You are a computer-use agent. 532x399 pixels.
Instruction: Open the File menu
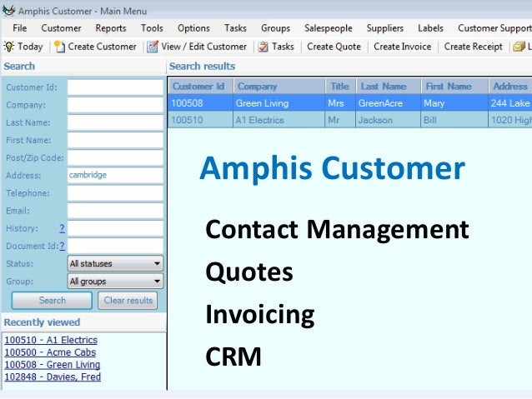(20, 28)
